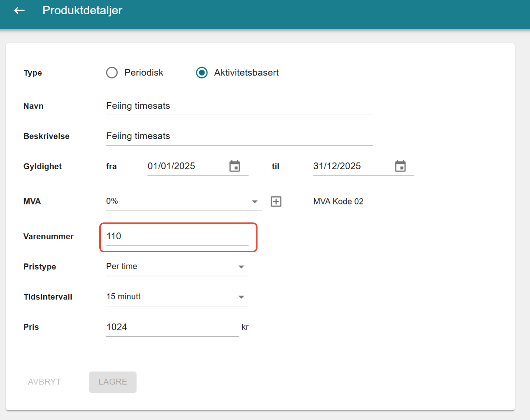
Task: Save with the LAGRE button
Action: [113, 382]
